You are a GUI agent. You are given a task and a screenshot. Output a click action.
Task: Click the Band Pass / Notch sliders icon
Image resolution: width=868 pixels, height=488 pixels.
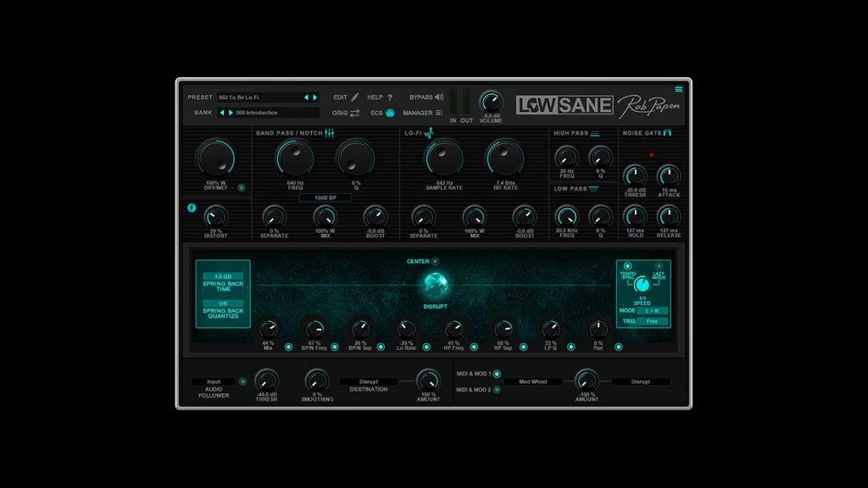coord(330,133)
